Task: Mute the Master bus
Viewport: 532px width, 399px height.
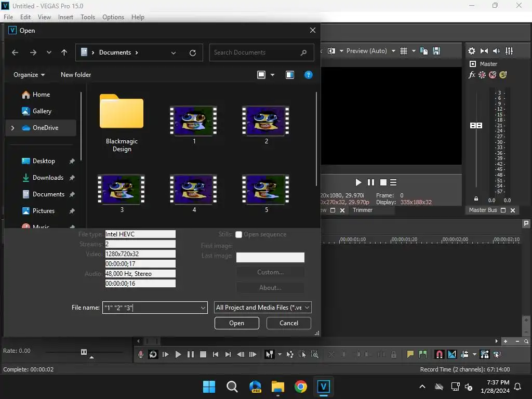Action: [493, 75]
